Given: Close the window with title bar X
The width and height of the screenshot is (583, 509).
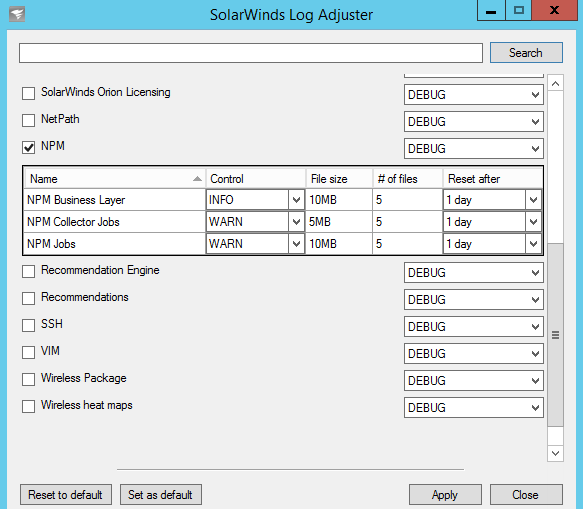Looking at the screenshot, I should pyautogui.click(x=555, y=10).
